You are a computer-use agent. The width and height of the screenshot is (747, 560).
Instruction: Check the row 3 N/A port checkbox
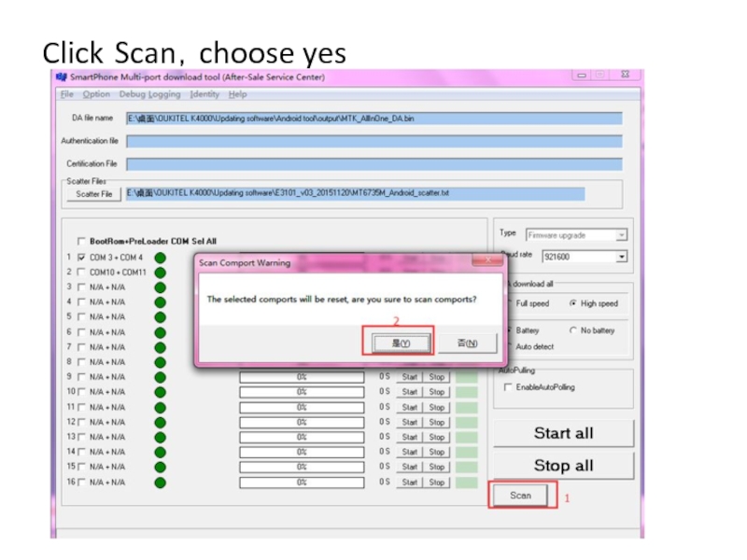[81, 287]
